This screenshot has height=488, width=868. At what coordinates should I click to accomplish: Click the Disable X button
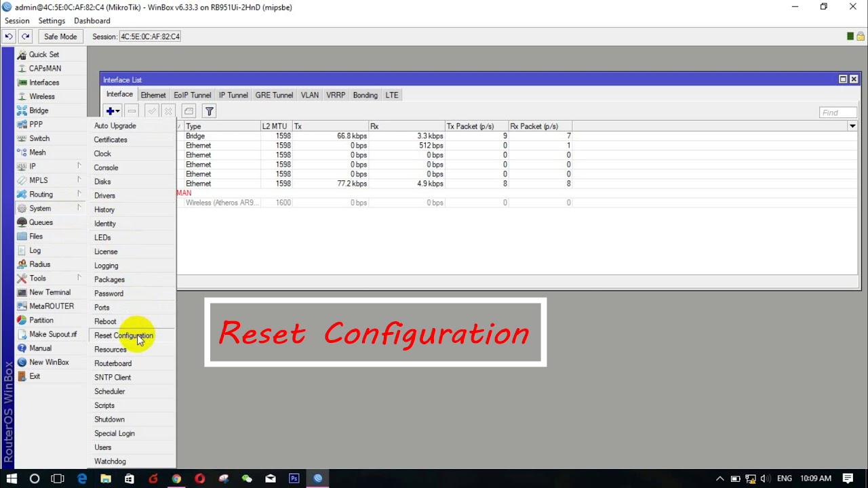168,111
